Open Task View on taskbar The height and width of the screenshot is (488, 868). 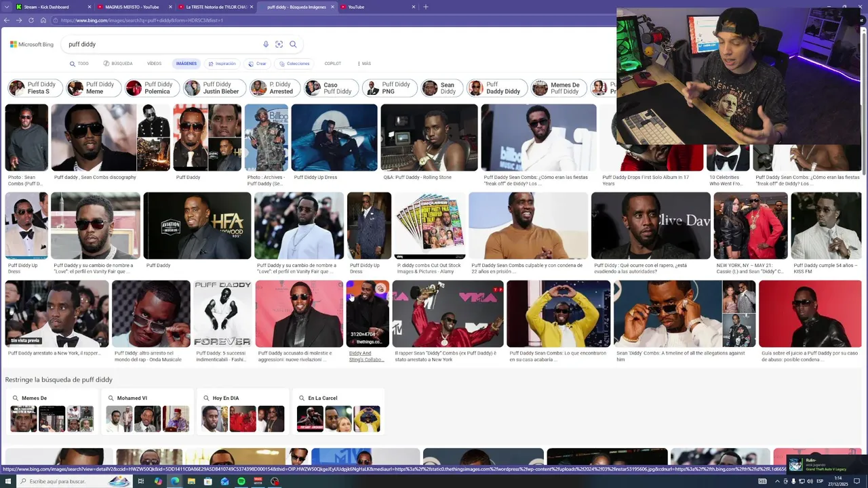141,481
